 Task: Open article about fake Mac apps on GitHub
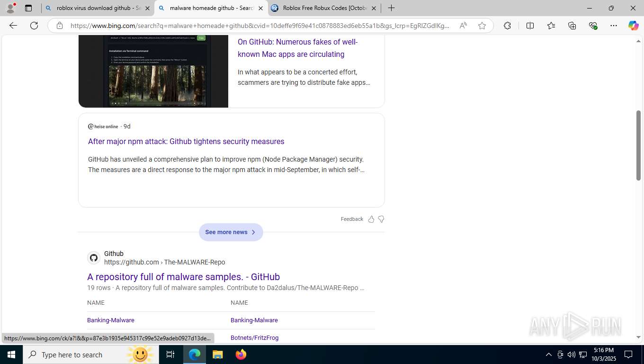tap(297, 48)
